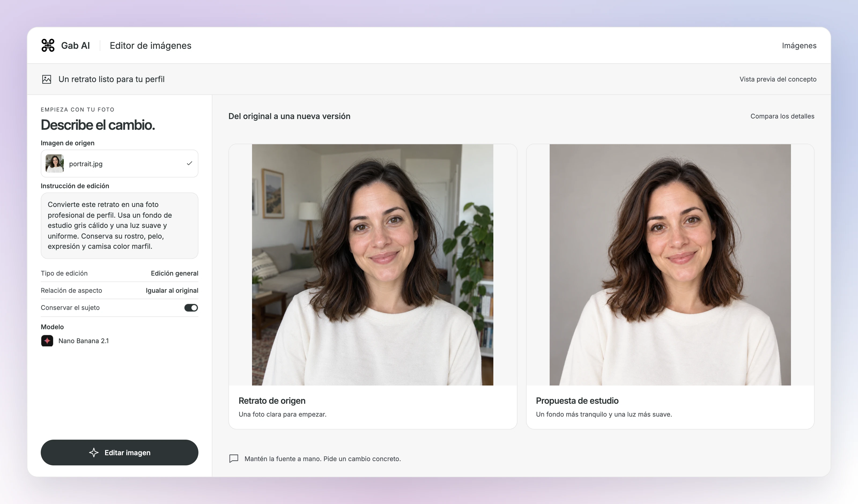Viewport: 858px width, 504px height.
Task: Click the 'Propuesta de estudio' card title
Action: tap(577, 401)
